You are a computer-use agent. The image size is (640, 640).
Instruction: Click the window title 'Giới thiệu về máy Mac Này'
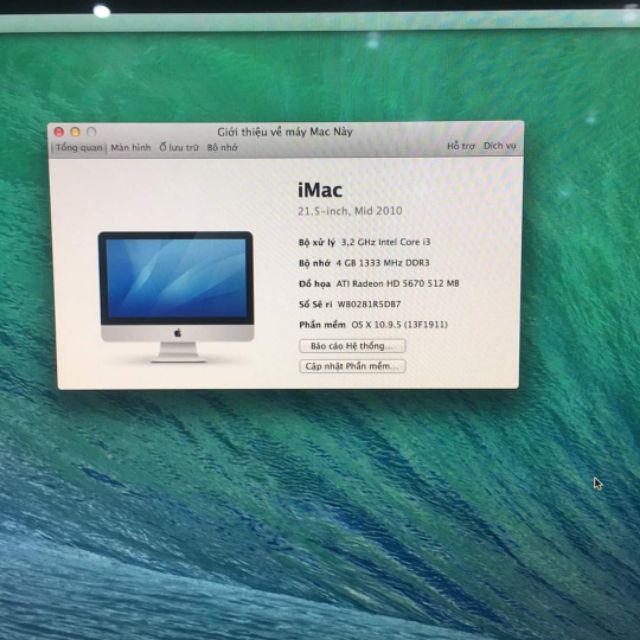click(x=285, y=132)
